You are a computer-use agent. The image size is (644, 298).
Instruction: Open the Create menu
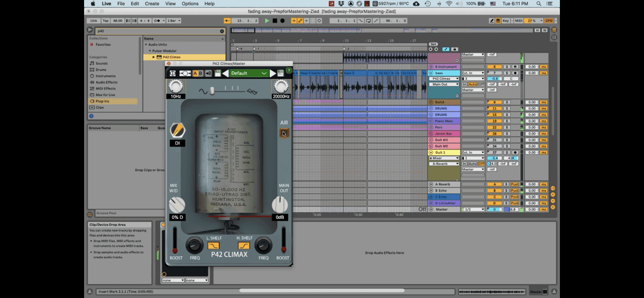pyautogui.click(x=152, y=4)
